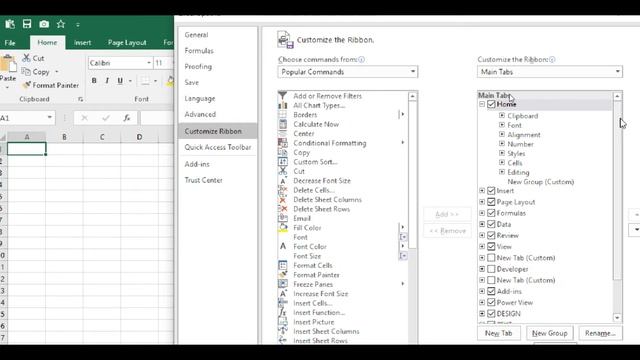
Task: Open the General options category
Action: pos(196,35)
